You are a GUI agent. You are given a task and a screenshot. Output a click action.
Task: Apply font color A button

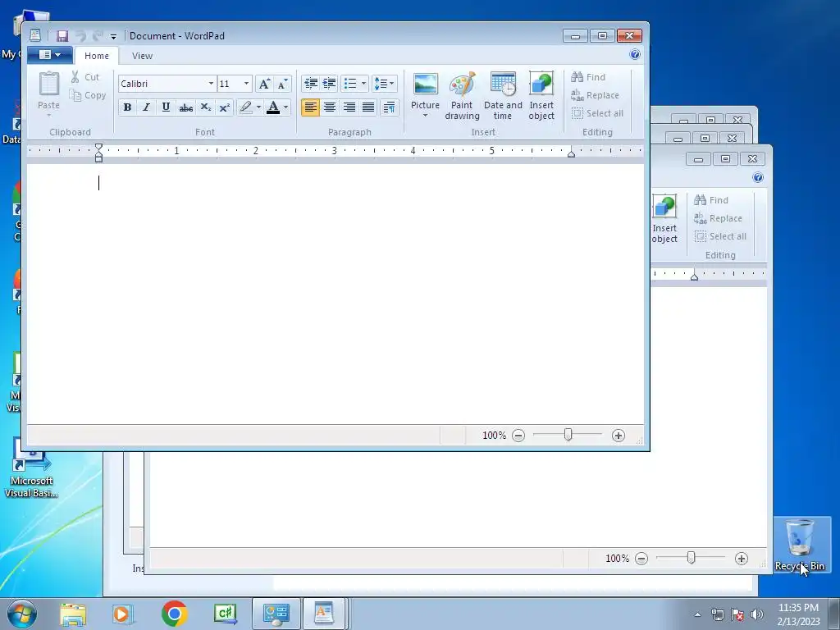(x=273, y=107)
